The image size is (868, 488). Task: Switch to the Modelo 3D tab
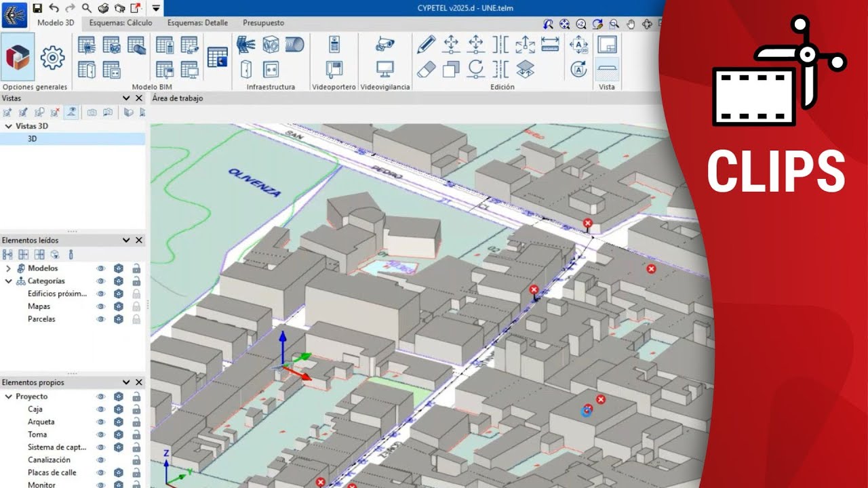56,23
